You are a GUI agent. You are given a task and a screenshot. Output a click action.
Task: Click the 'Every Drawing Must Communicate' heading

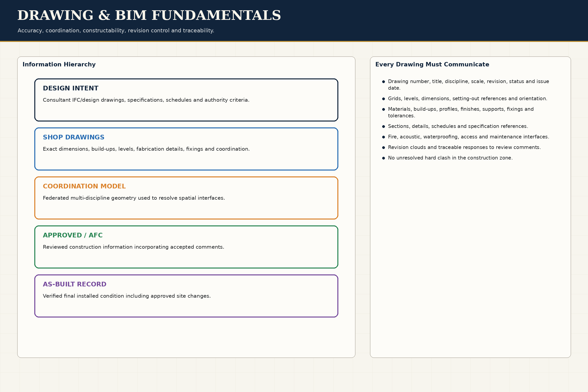[x=432, y=64]
